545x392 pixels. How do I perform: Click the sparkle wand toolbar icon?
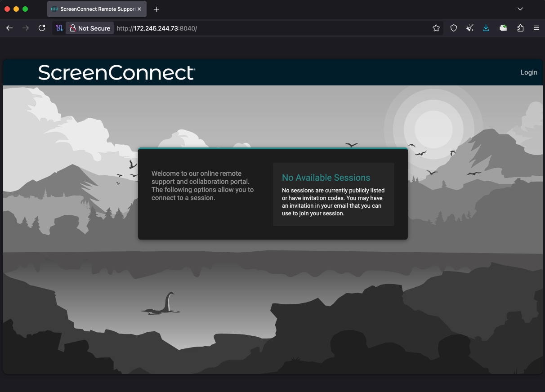click(469, 28)
